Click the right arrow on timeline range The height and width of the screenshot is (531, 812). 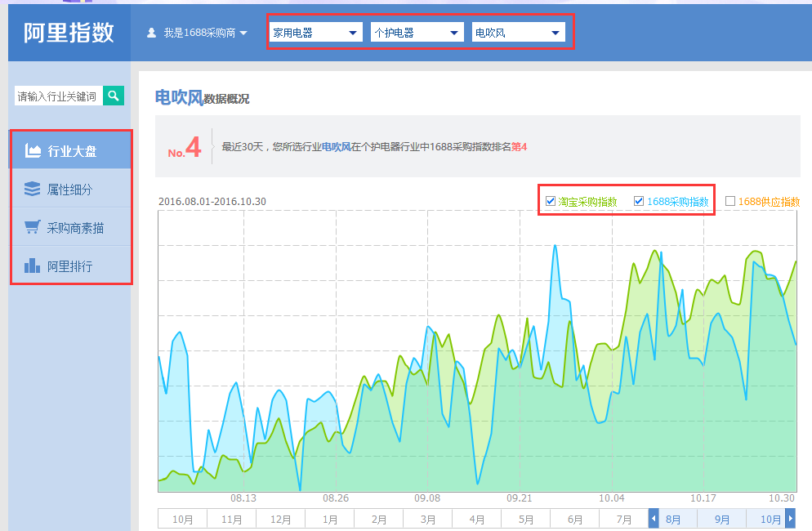tap(790, 519)
